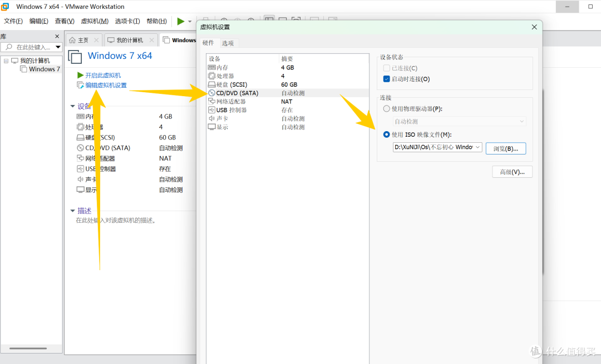Viewport: 601px width, 364px height.
Task: Select 网络适配器 icon in settings list
Action: pyautogui.click(x=211, y=102)
